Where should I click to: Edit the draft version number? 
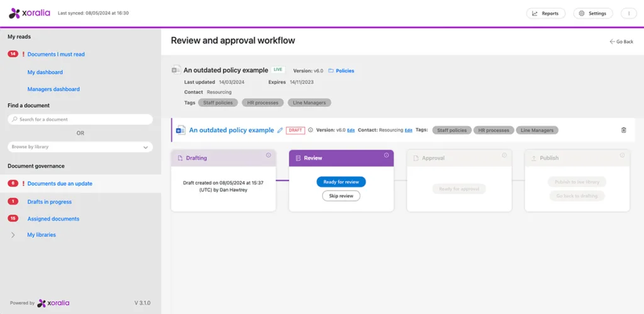pyautogui.click(x=351, y=130)
